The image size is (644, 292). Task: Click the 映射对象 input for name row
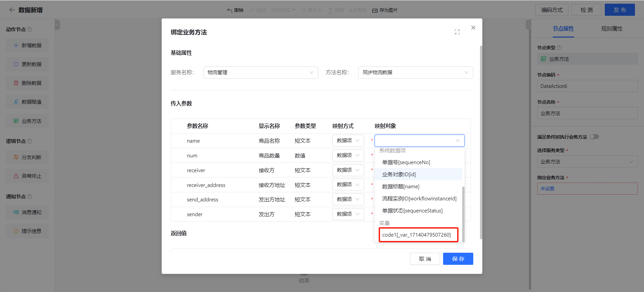click(x=419, y=141)
